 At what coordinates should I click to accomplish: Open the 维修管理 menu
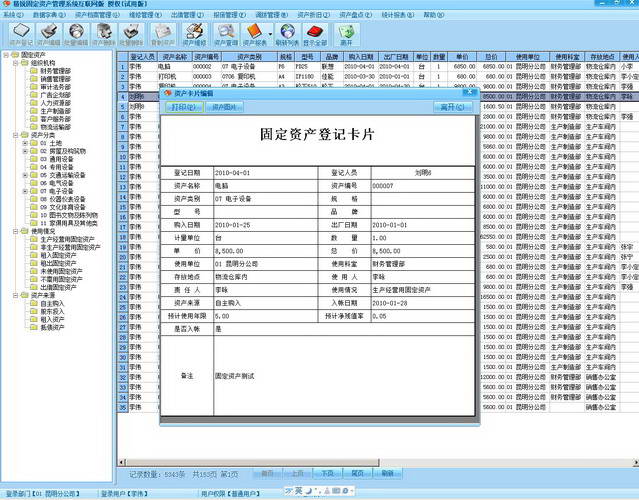click(x=145, y=15)
